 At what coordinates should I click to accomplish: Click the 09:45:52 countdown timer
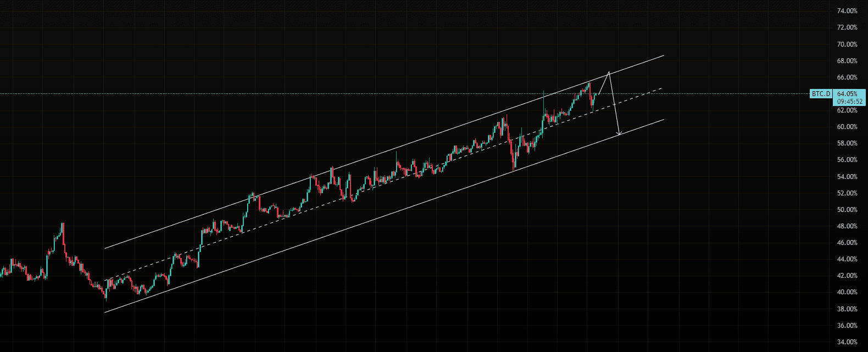pos(850,102)
